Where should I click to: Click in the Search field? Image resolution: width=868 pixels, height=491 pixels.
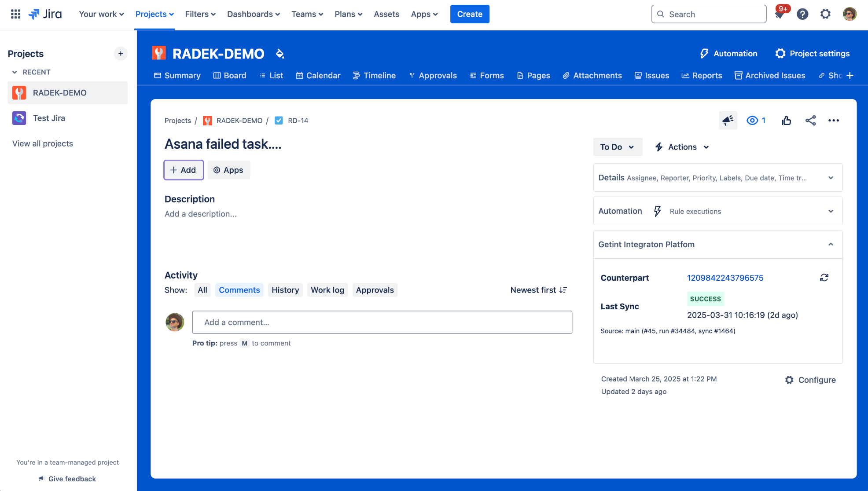709,14
